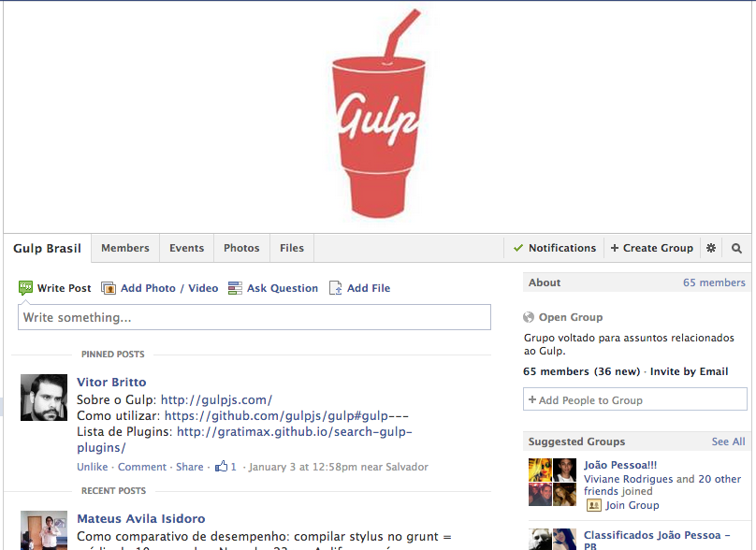Click the Ask Question poll icon
This screenshot has height=550, width=756.
tap(235, 288)
